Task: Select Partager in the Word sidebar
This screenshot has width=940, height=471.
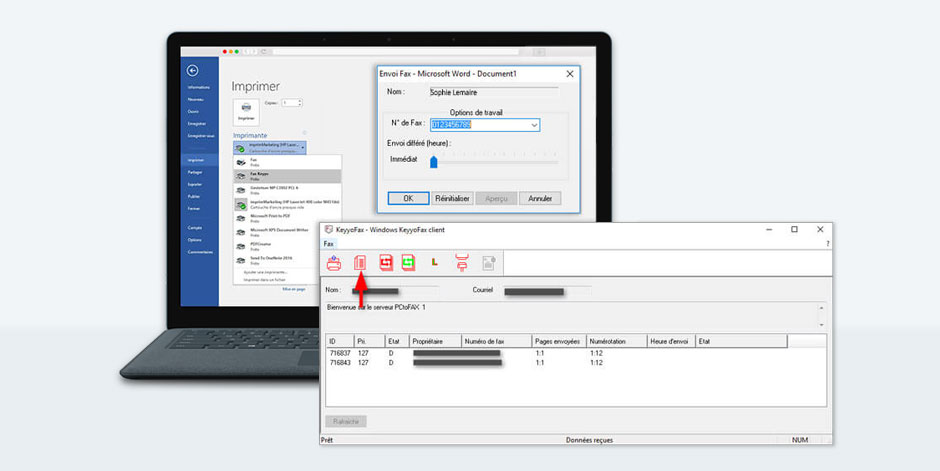Action: pyautogui.click(x=195, y=173)
